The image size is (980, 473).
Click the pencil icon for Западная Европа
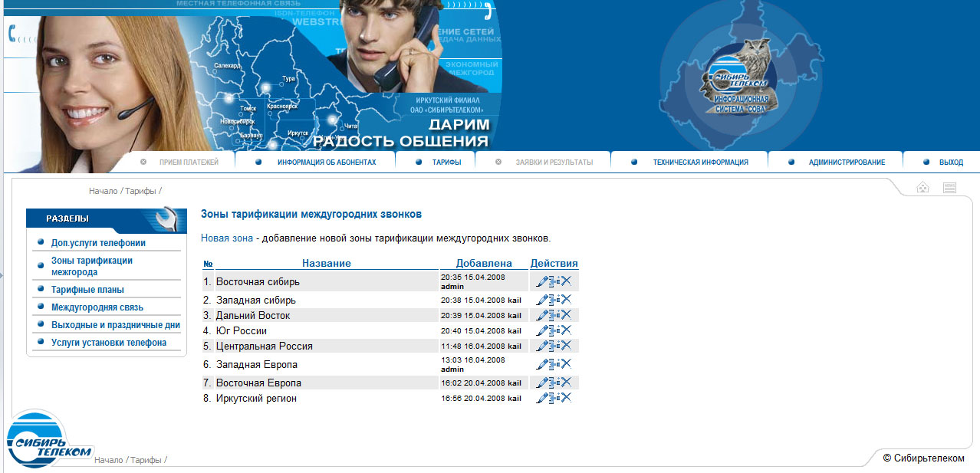coord(541,364)
